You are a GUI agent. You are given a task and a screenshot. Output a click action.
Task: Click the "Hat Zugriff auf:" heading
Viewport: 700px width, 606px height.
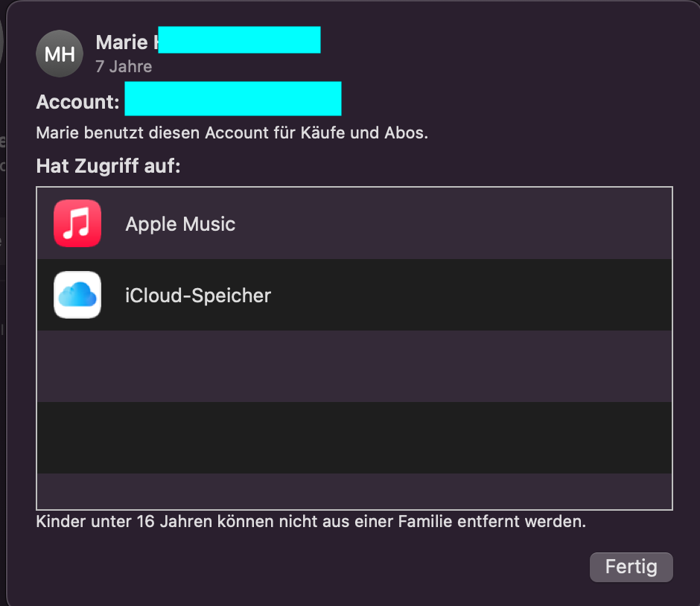(x=109, y=165)
